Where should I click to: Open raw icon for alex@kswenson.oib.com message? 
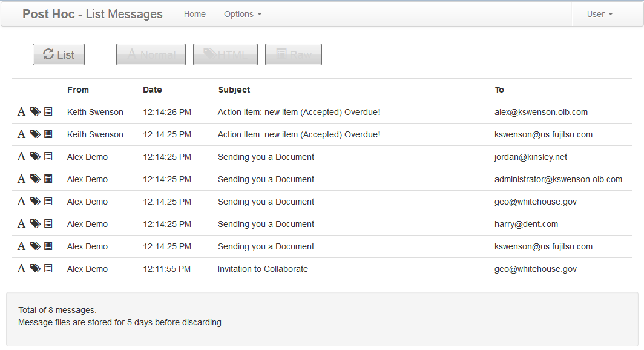[x=48, y=112]
